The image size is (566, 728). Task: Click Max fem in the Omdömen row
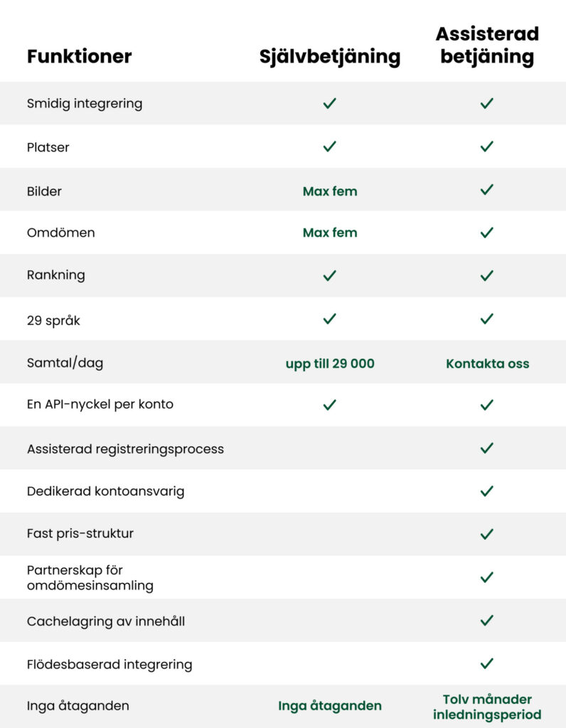click(330, 232)
